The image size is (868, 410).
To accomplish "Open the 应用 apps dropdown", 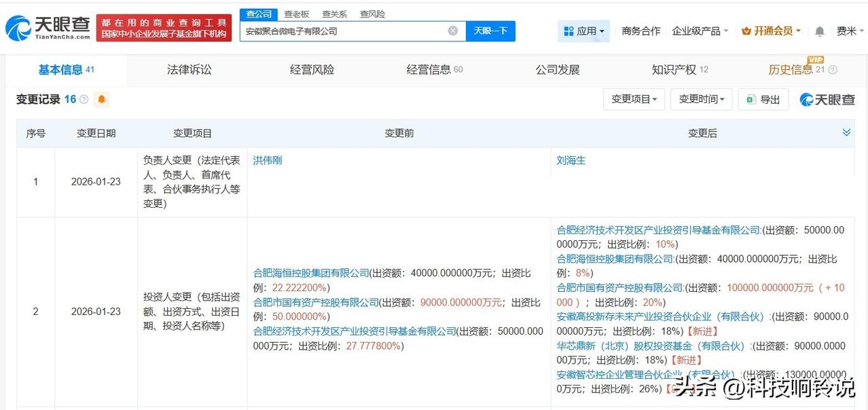I will [x=584, y=31].
